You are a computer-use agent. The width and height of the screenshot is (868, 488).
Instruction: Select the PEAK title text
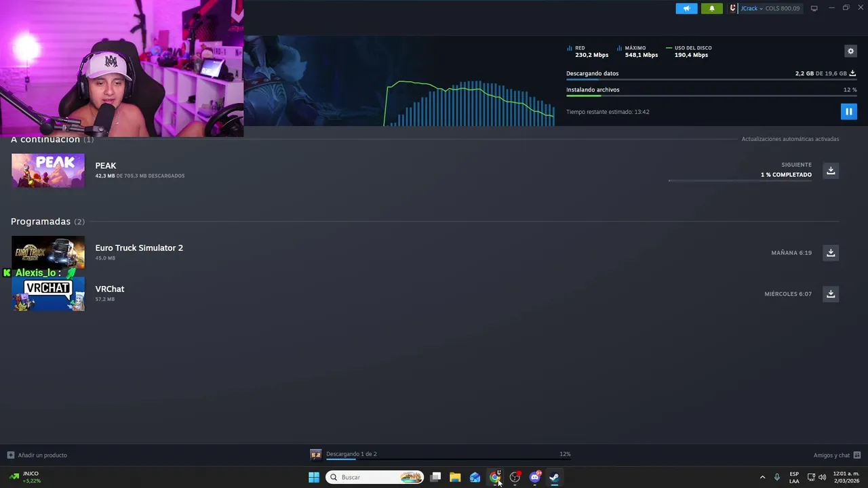pyautogui.click(x=106, y=165)
